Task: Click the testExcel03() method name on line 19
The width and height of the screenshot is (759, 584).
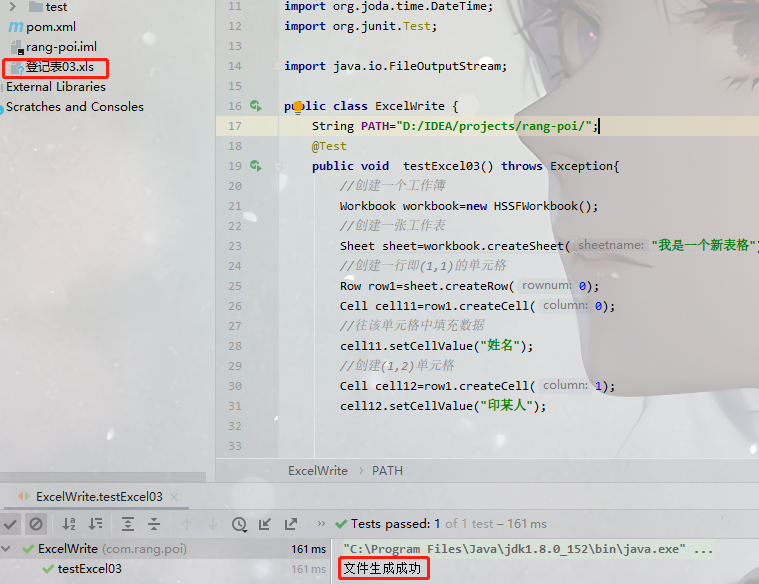Action: [448, 166]
